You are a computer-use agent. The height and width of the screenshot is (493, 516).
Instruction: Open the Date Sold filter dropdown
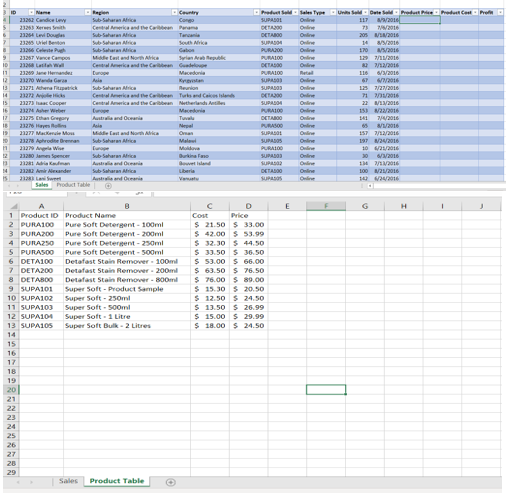click(x=396, y=12)
